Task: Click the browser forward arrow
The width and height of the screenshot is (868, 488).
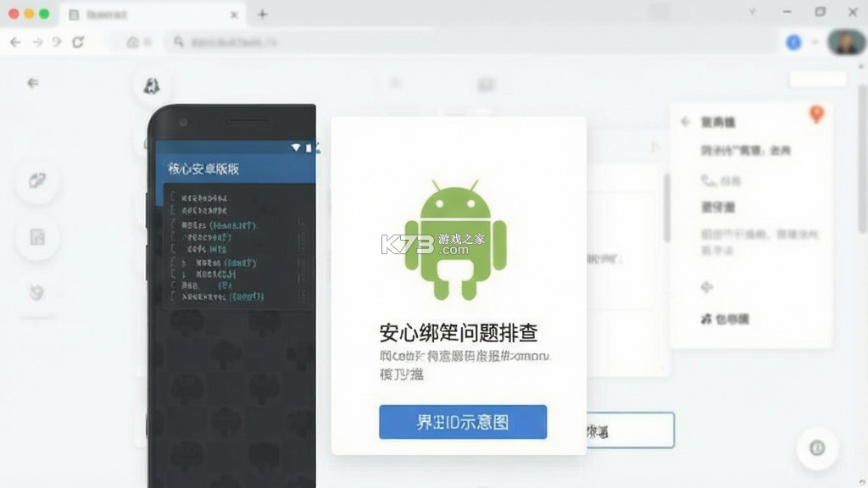Action: click(37, 42)
